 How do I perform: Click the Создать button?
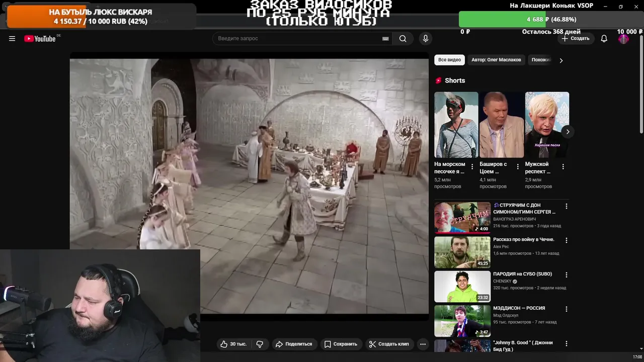[576, 39]
